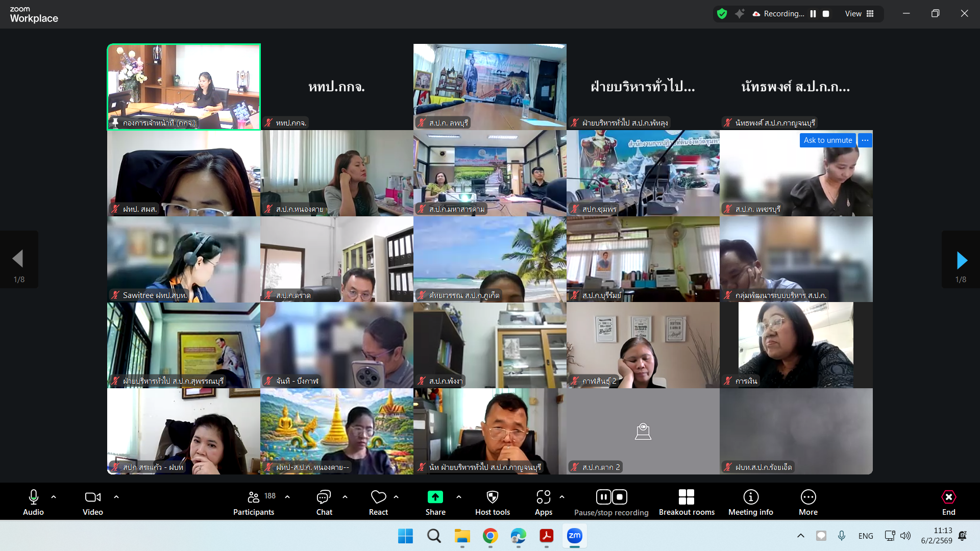Open the Chat panel
The height and width of the screenshot is (551, 980).
(324, 497)
